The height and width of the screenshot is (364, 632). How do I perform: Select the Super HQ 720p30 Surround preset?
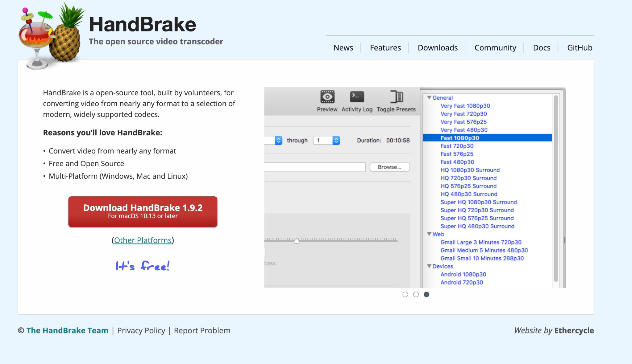[477, 210]
